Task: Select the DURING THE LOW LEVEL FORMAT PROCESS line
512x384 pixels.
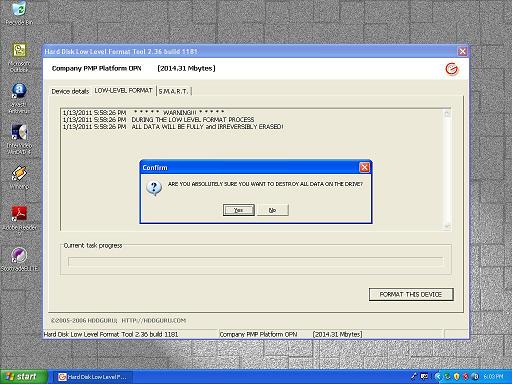Action: pyautogui.click(x=158, y=119)
